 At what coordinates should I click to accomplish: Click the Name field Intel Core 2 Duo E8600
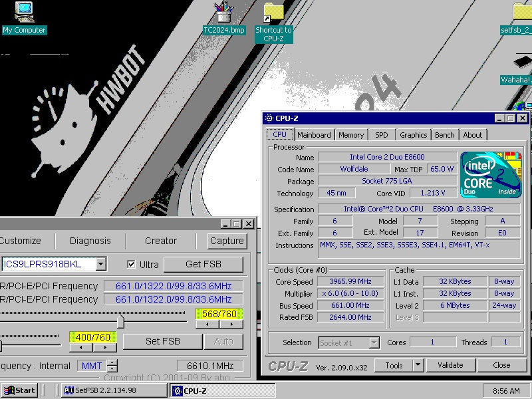point(387,157)
